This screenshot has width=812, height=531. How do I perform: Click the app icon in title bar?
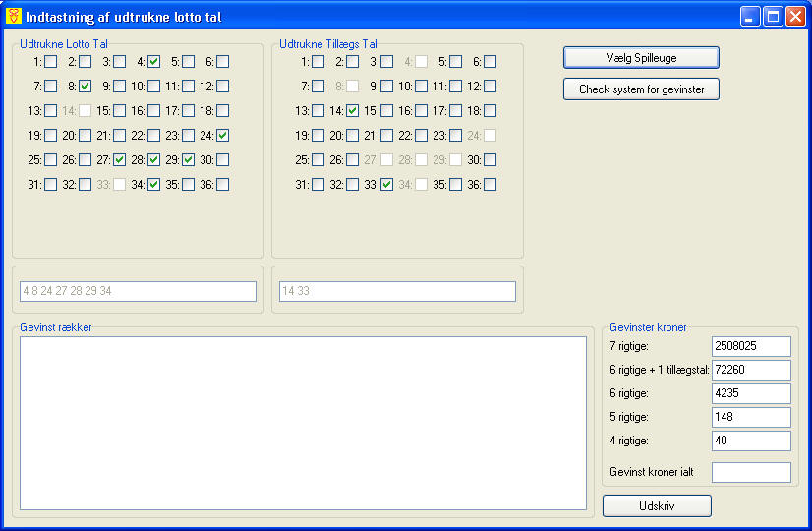pyautogui.click(x=14, y=16)
